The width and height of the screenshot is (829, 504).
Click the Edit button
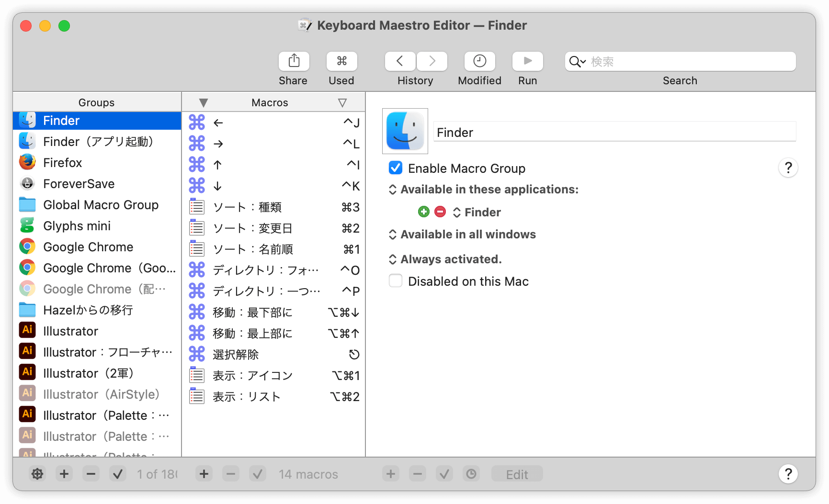tap(517, 474)
